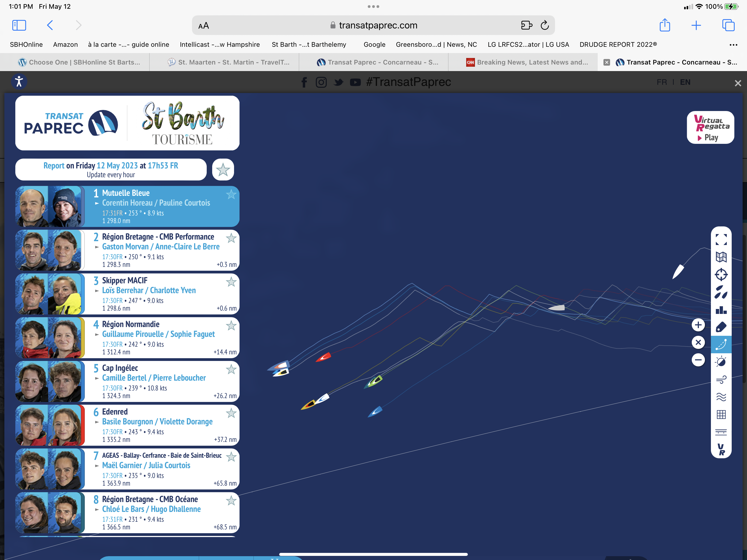Expand Maël Garnier / Julia Courtois arrow
The width and height of the screenshot is (747, 560).
[97, 466]
